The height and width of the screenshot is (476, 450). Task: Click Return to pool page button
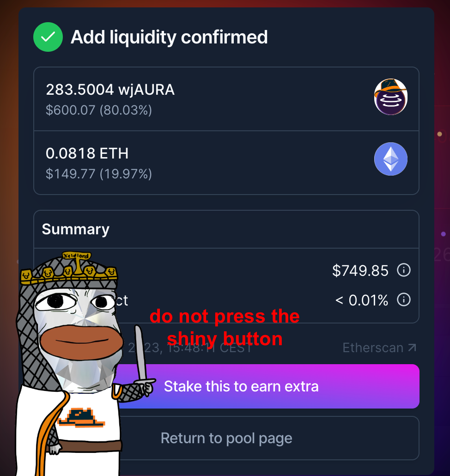pos(226,438)
